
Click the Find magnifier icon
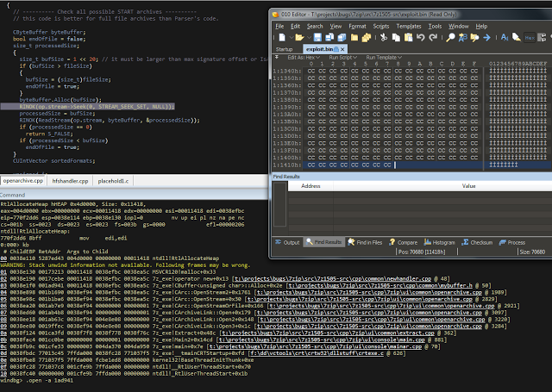tap(451, 37)
